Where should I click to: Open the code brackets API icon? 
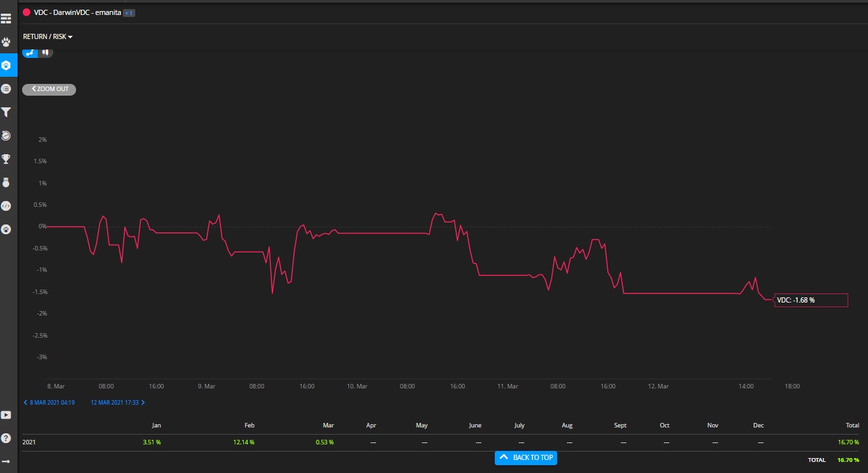[x=6, y=206]
